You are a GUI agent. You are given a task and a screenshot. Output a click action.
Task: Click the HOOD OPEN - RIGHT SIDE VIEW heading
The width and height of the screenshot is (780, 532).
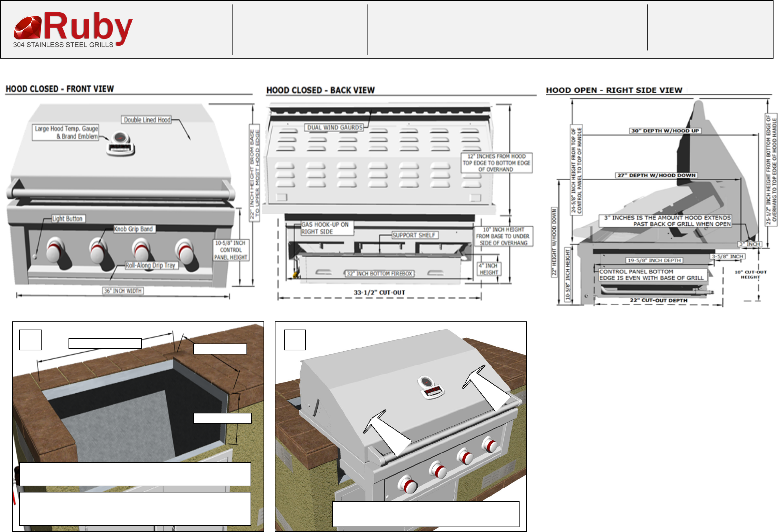click(614, 90)
